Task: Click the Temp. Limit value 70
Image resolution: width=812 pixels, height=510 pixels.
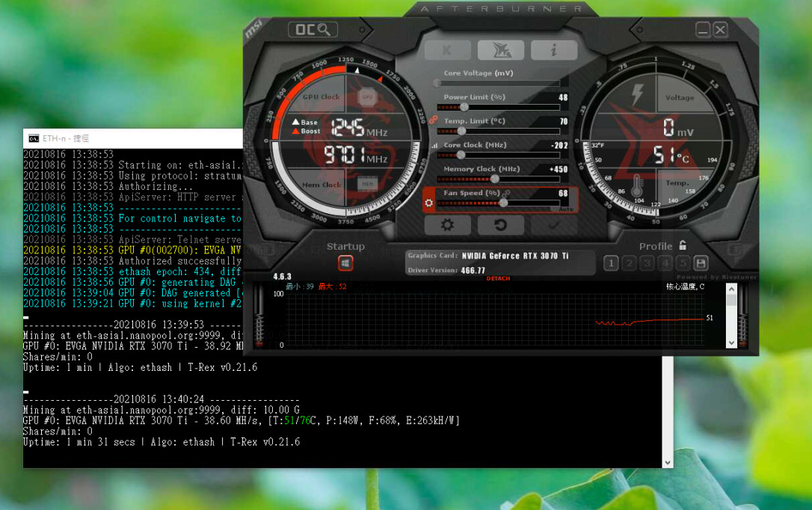Action: [564, 121]
